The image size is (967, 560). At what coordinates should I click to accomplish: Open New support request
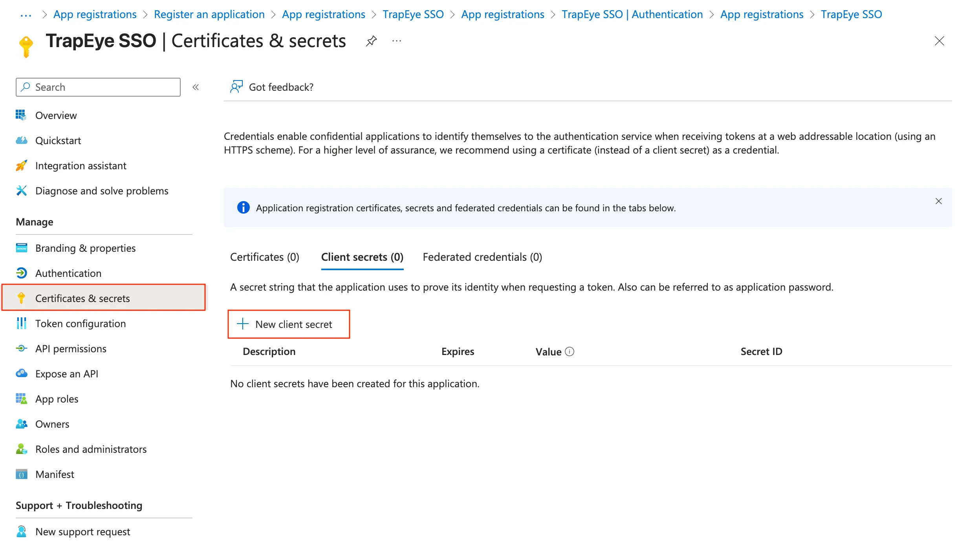click(82, 531)
